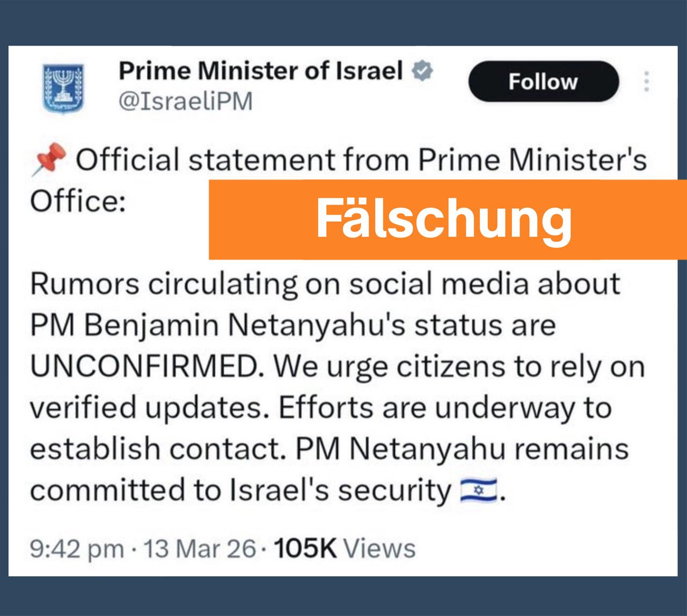Click the word "Office:" in the post
Viewport: 687px width, 616px height.
[78, 201]
